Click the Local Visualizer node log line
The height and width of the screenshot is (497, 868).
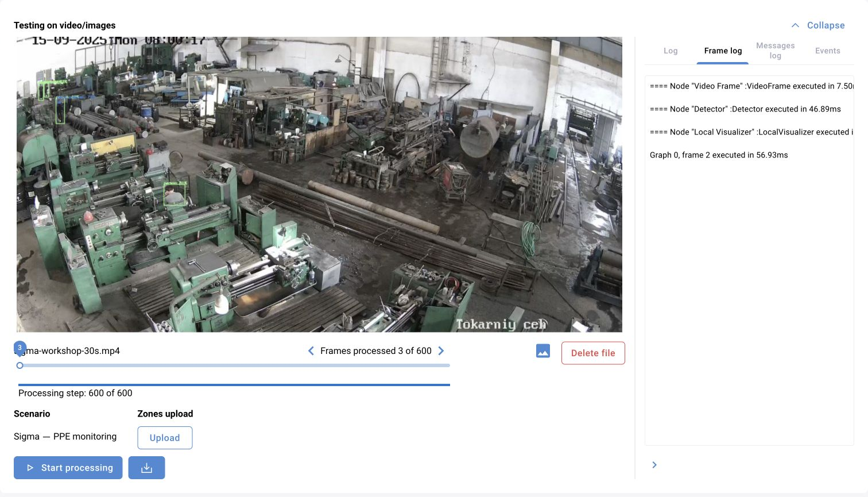[x=751, y=132]
